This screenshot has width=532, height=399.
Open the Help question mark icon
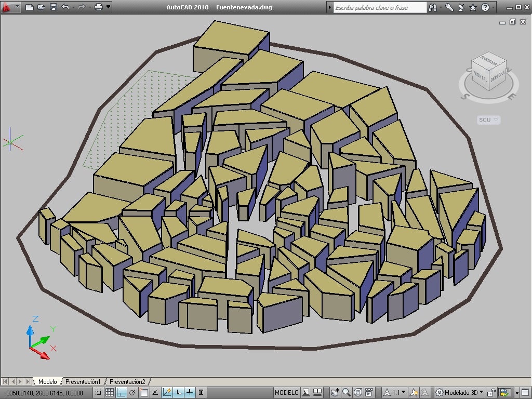tap(485, 7)
